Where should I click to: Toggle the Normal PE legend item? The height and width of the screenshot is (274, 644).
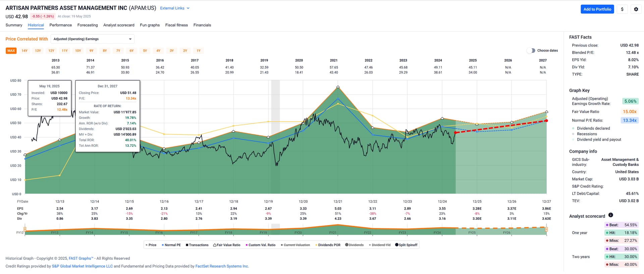tap(171, 245)
